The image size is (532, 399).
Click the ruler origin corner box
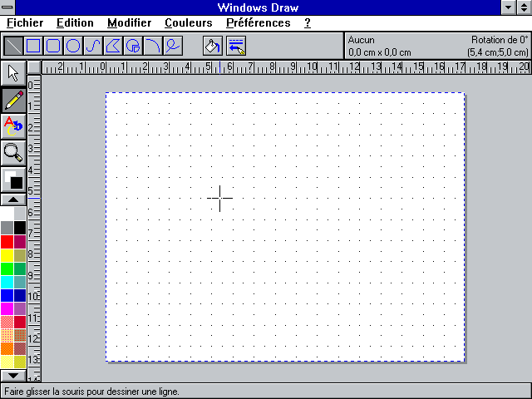(33, 67)
